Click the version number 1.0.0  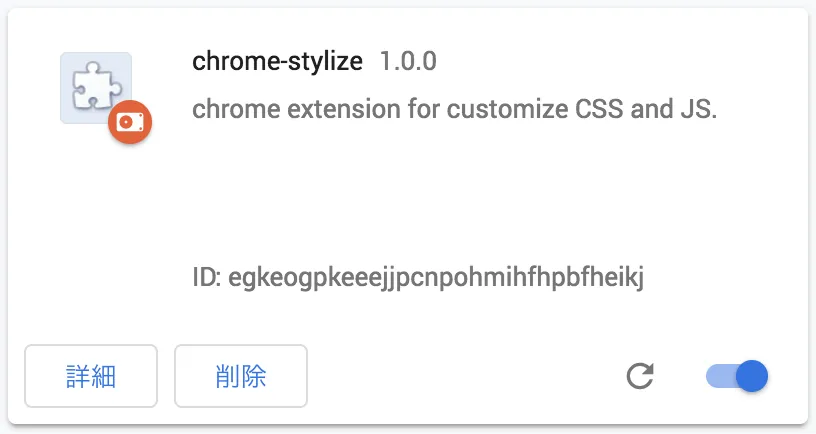tap(408, 61)
